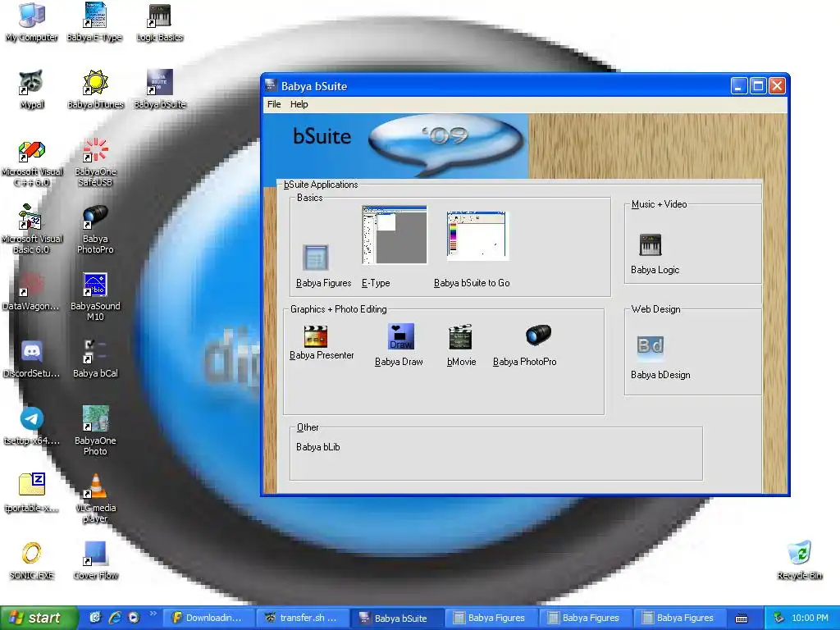Open Babya bDesign Bd icon
Viewport: 840px width, 630px height.
[x=651, y=347]
